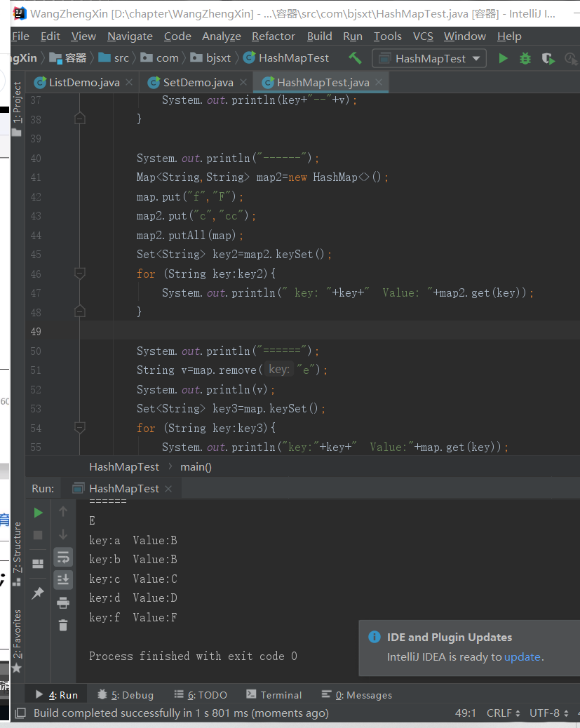Open the VCS menu
580x728 pixels.
423,36
